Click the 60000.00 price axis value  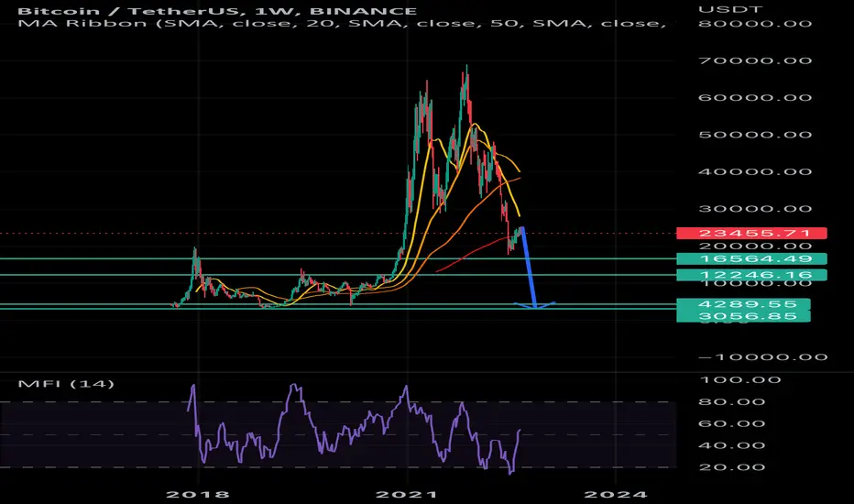pyautogui.click(x=755, y=97)
